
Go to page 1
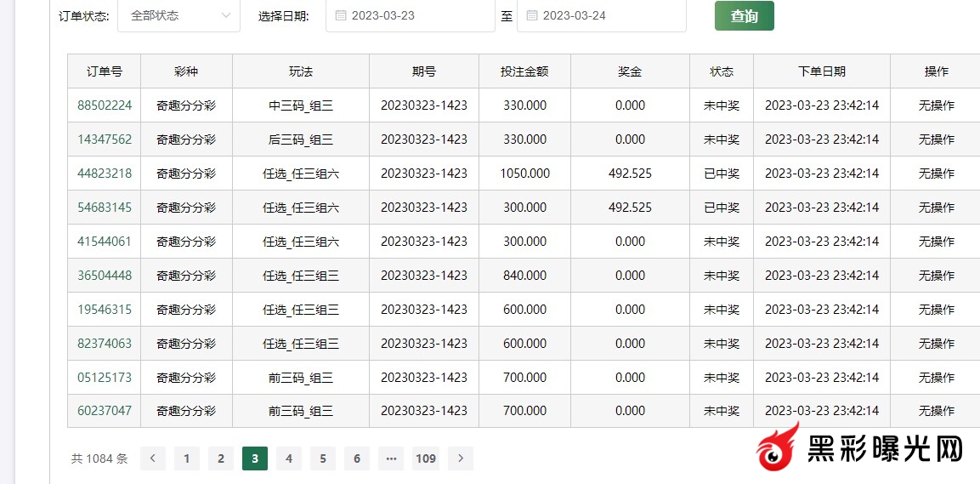coord(187,458)
